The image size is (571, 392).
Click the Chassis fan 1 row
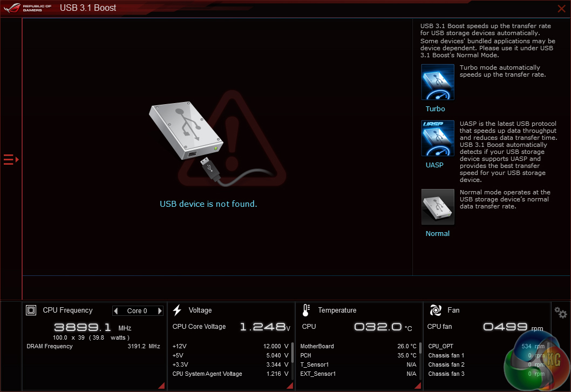(486, 355)
